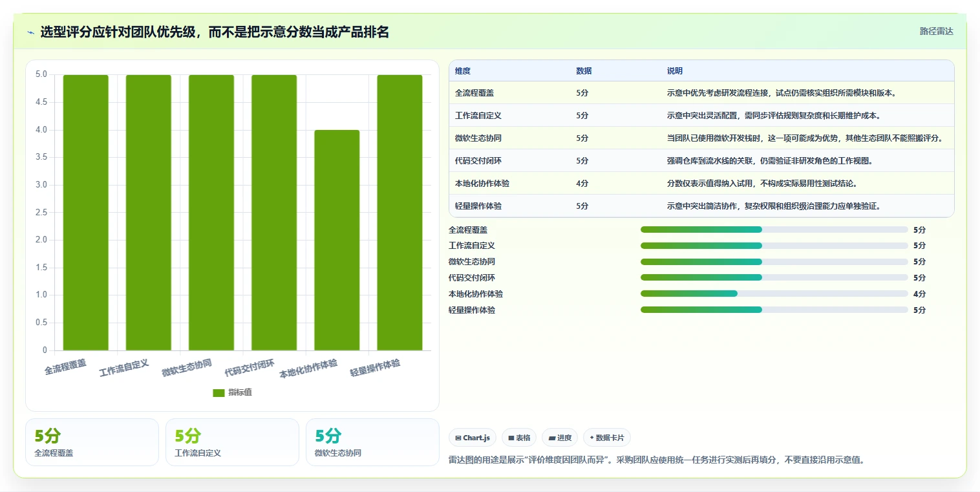Click the Chart.js chip
The height and width of the screenshot is (492, 980).
pyautogui.click(x=473, y=438)
